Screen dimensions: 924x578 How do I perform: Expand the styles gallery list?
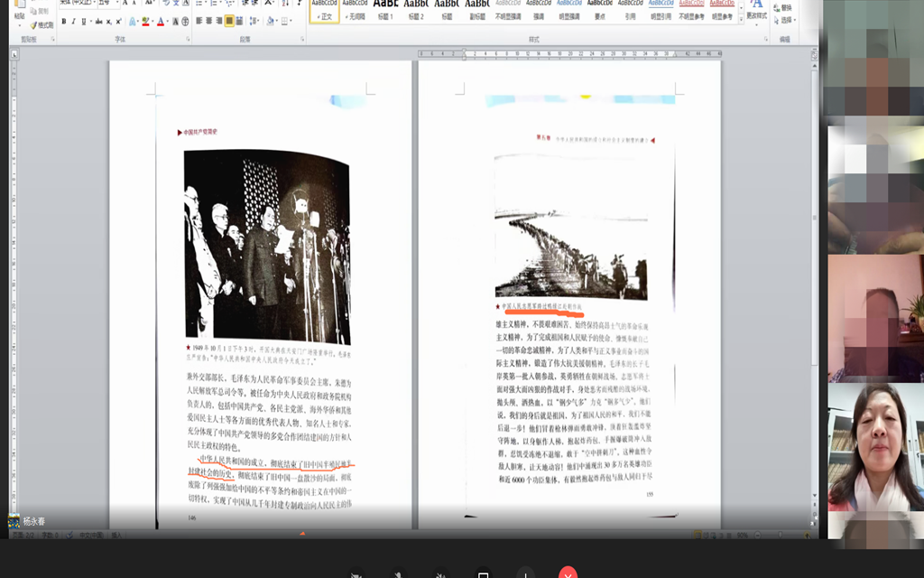coord(739,17)
